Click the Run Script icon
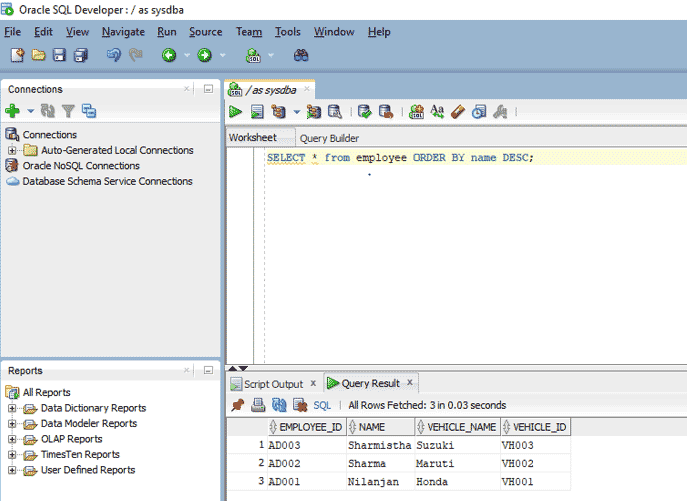Image resolution: width=687 pixels, height=501 pixels. point(257,112)
